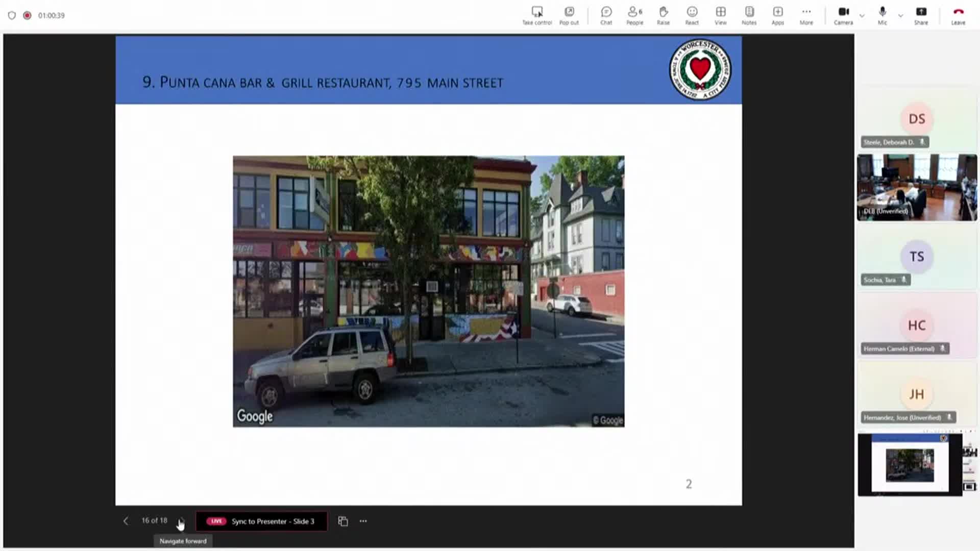Select the DEB room video thumbnail
The image size is (980, 551).
[x=917, y=187]
